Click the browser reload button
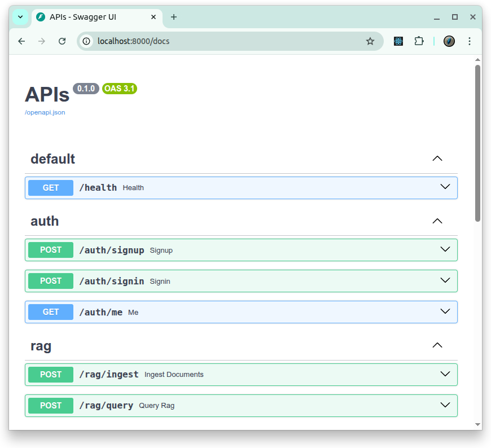The height and width of the screenshot is (448, 491). (x=62, y=41)
